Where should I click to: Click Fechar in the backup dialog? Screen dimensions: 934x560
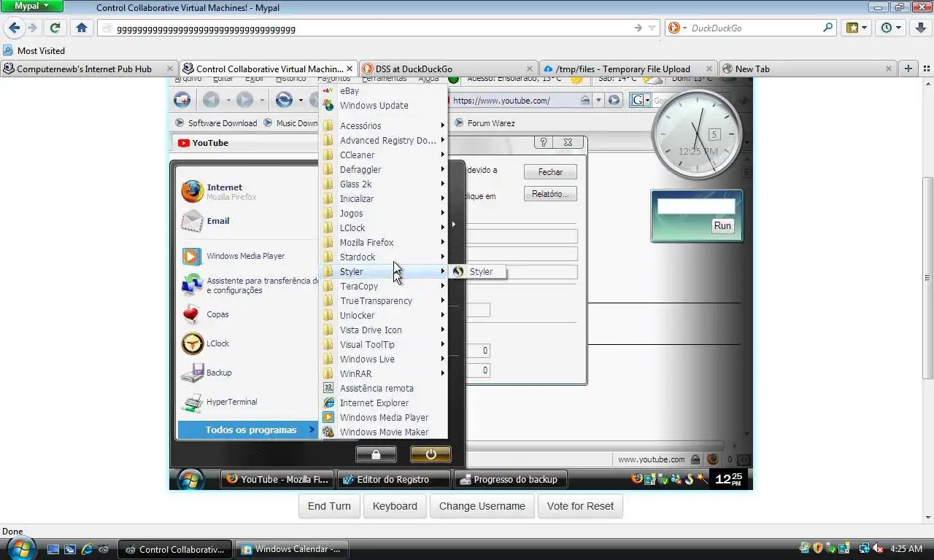pos(550,172)
